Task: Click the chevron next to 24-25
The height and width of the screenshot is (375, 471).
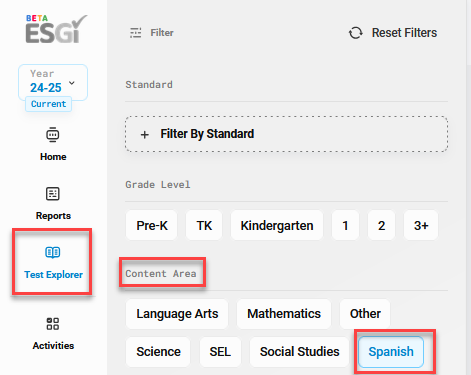Action: (72, 83)
